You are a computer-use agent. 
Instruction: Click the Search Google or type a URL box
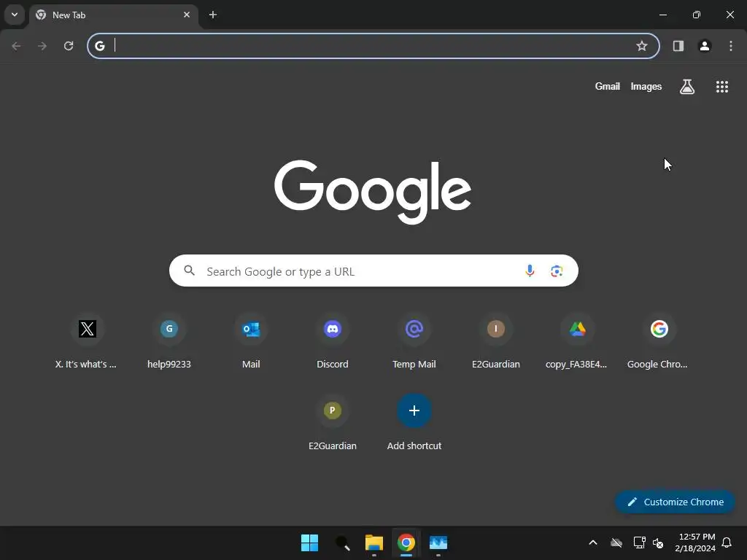click(373, 271)
